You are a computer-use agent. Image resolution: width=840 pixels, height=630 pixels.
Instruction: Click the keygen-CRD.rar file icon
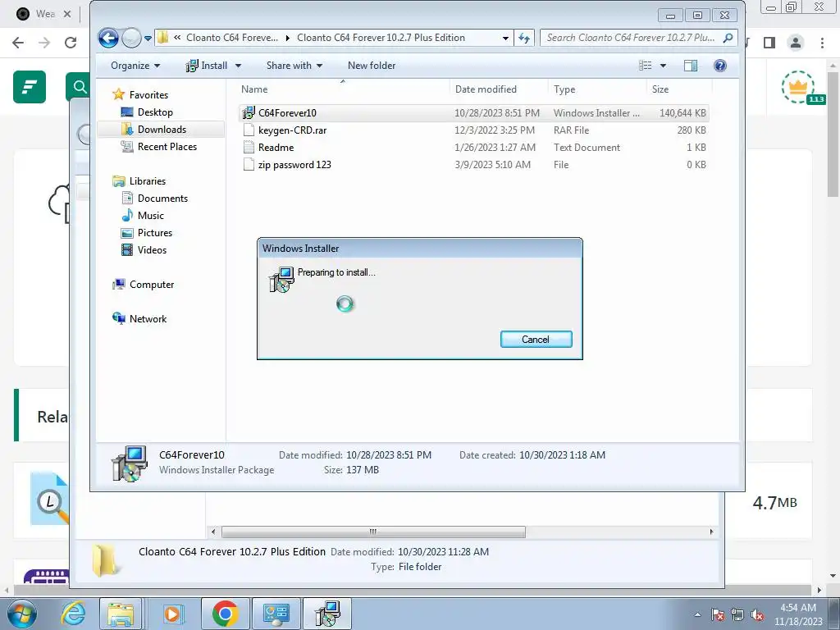249,130
